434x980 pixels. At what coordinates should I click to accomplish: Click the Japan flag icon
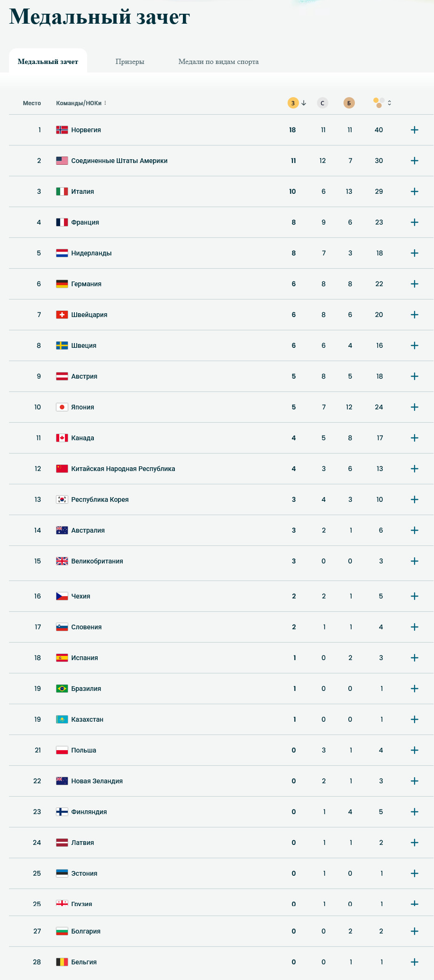(x=62, y=407)
